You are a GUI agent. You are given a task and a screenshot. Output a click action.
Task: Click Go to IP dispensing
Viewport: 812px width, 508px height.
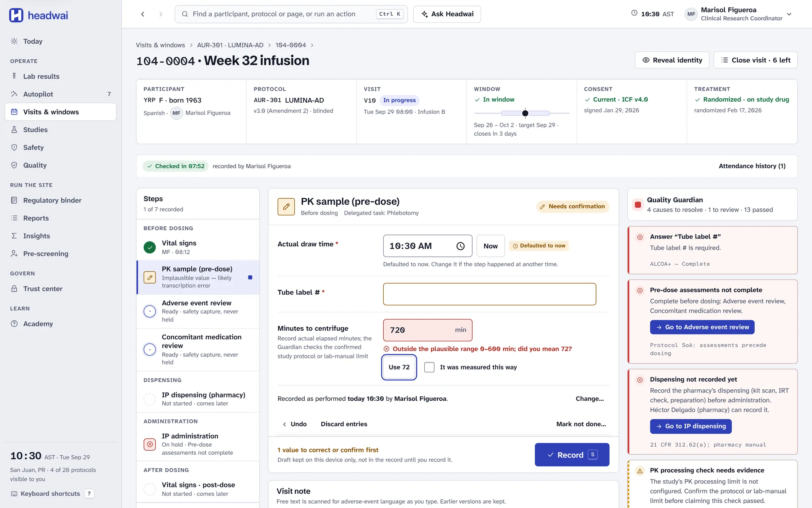pos(691,426)
